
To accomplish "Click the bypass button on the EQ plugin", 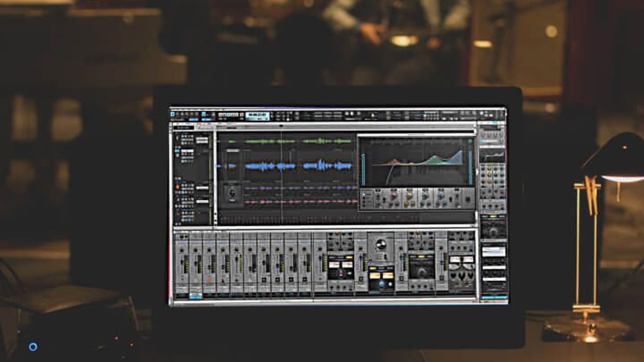I will [470, 141].
